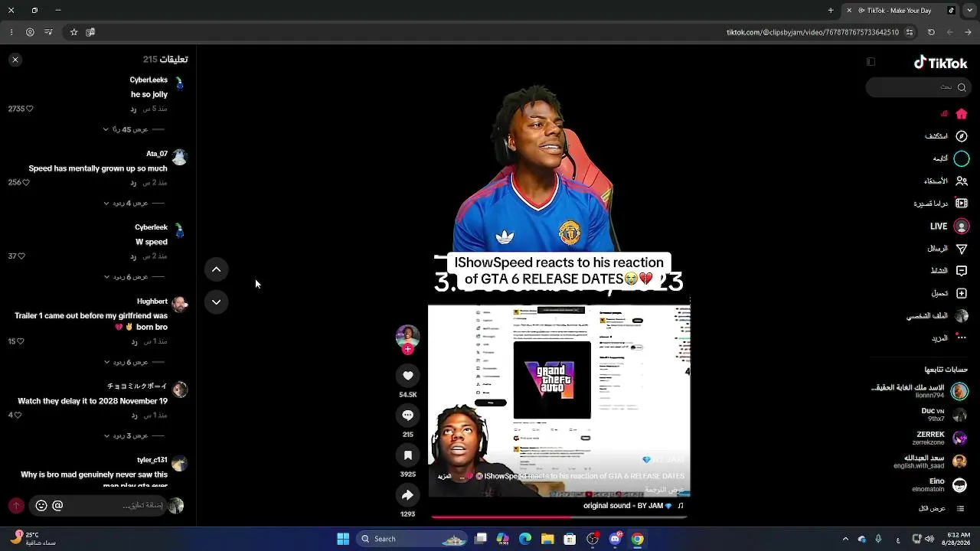Share the video using the arrow icon
The height and width of the screenshot is (551, 980).
pos(407,495)
